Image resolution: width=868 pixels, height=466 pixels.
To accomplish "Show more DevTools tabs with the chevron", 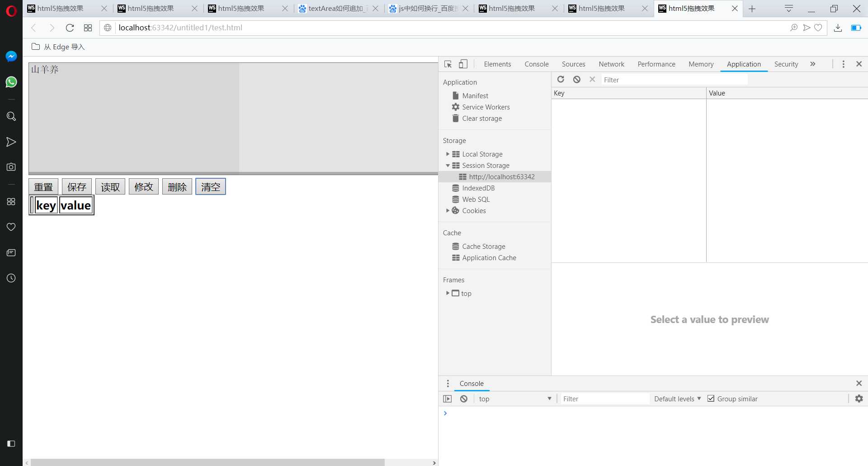I will point(812,64).
